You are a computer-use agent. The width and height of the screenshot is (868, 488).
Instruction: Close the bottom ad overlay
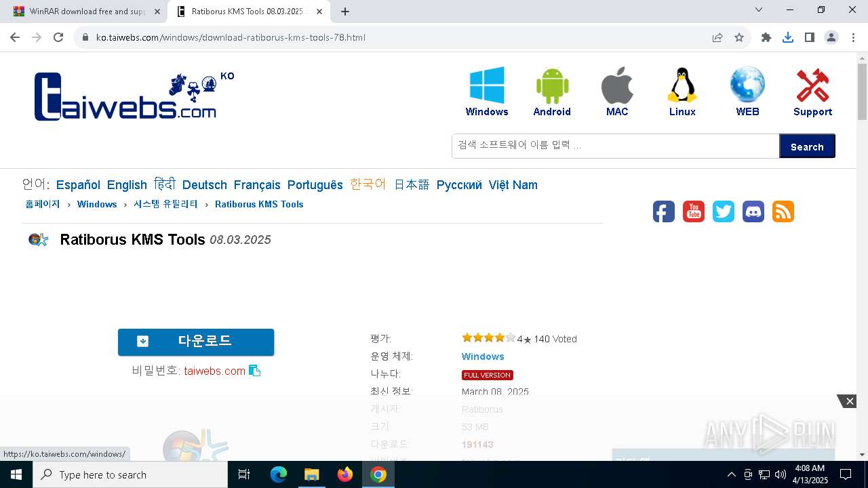[849, 401]
